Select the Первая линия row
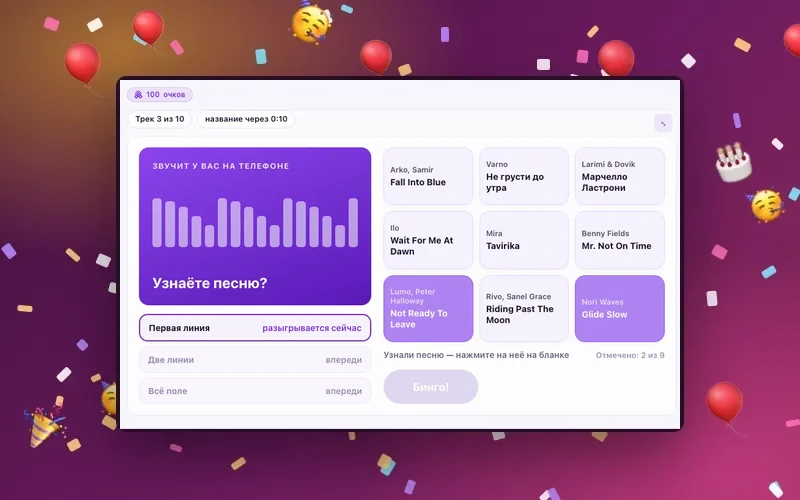 pyautogui.click(x=255, y=328)
